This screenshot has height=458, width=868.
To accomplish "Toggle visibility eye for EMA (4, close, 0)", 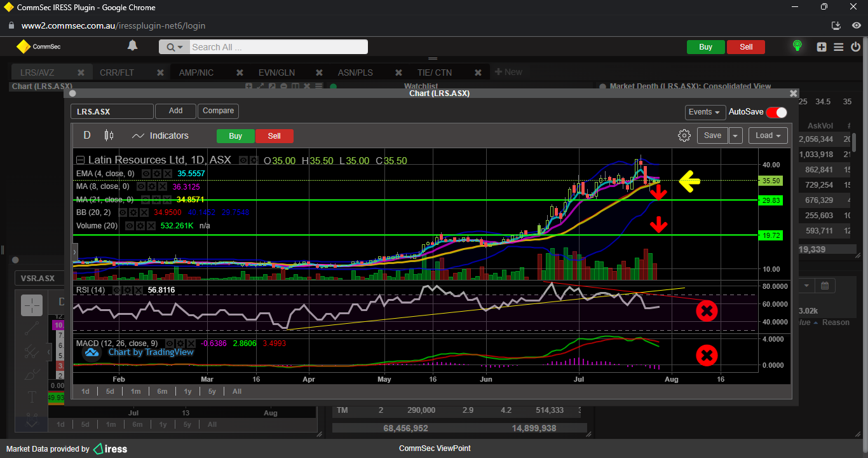I will tap(146, 174).
